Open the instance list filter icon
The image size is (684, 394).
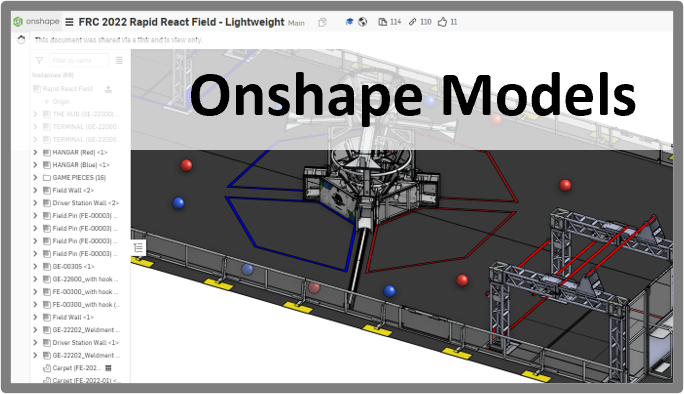39,61
